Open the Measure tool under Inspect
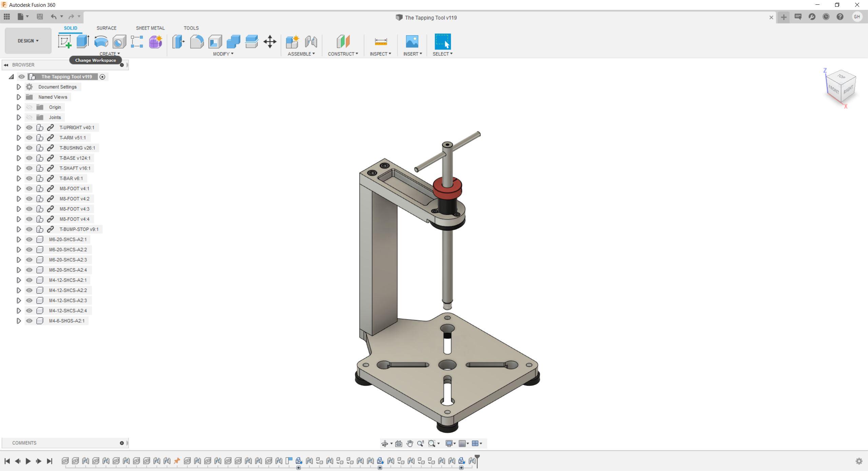This screenshot has width=868, height=471. tap(381, 41)
